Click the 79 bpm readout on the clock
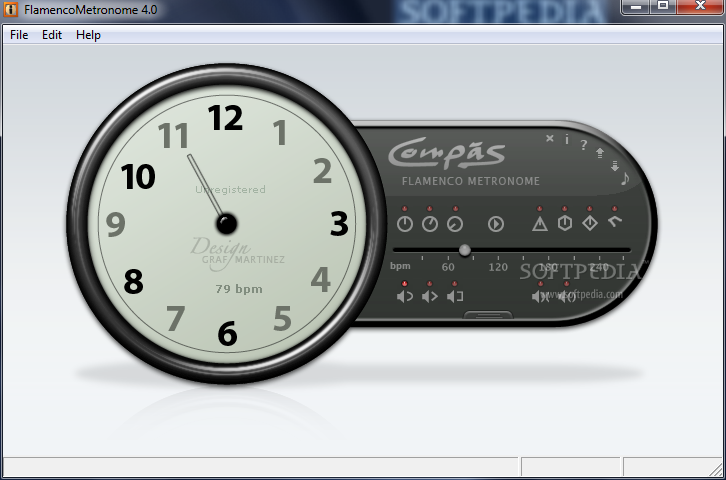The image size is (726, 480). pos(239,289)
